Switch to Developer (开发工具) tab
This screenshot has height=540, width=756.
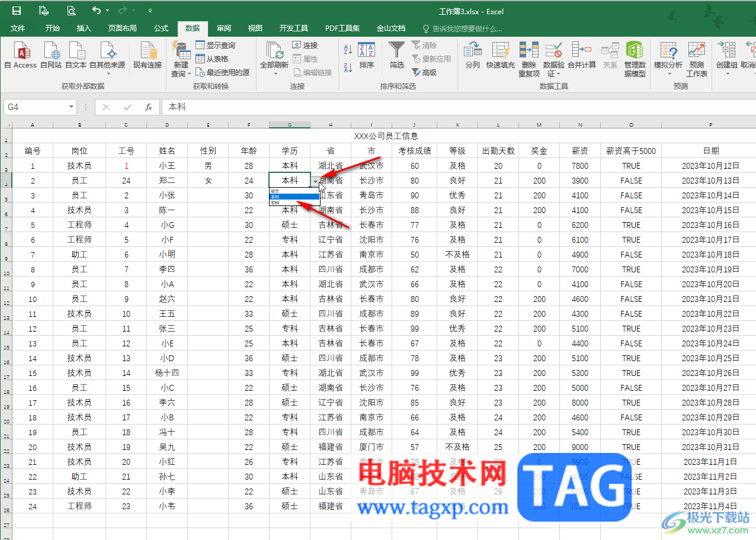click(x=294, y=28)
